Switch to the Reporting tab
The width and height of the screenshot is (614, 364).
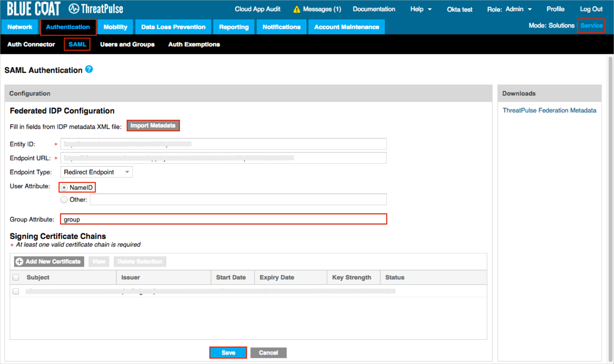pos(234,27)
